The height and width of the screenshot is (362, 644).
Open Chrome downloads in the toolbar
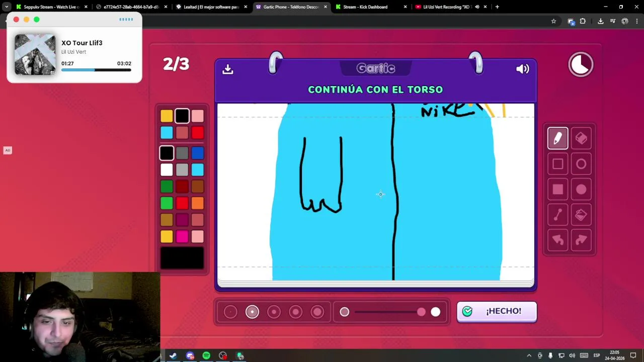pyautogui.click(x=600, y=21)
